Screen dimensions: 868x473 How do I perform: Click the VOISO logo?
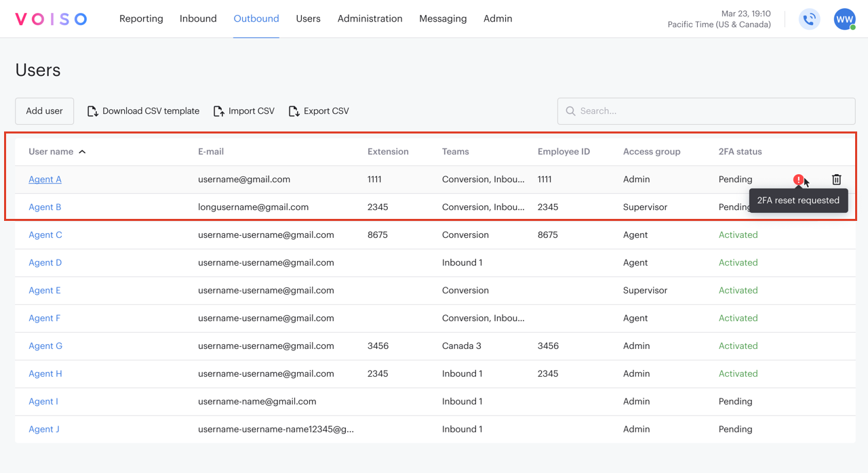(x=51, y=19)
